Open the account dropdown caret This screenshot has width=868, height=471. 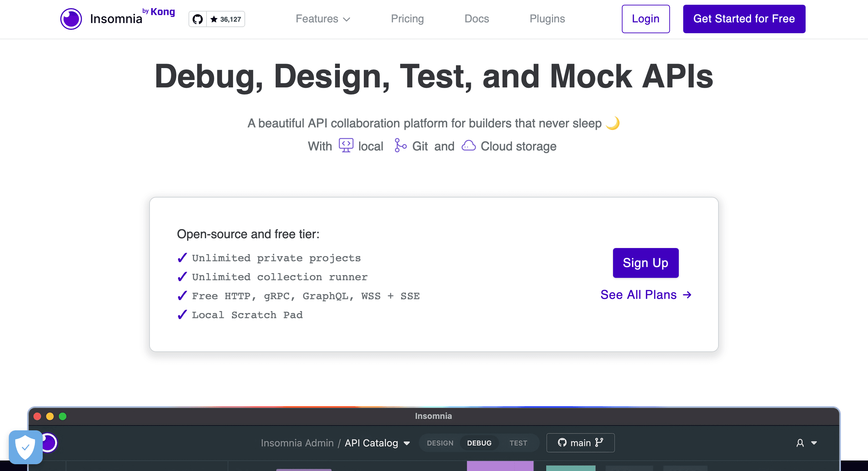[x=814, y=443]
